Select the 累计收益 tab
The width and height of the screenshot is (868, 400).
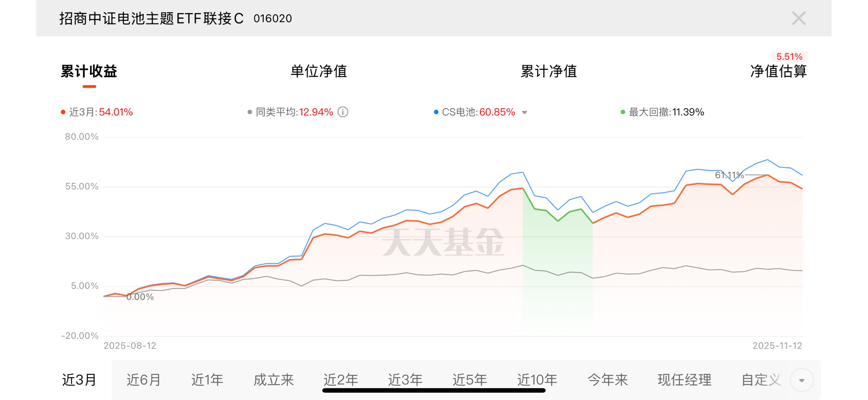click(89, 71)
